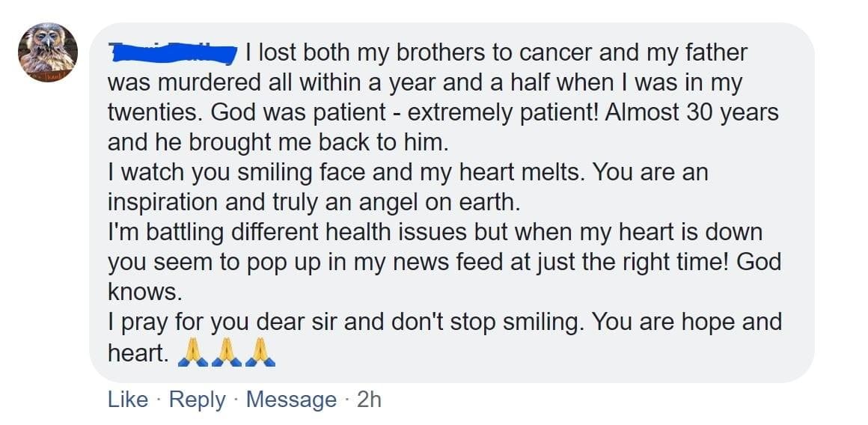Viewport: 868px width, 425px height.
Task: Click the owl profile picture avatar
Action: pos(48,52)
